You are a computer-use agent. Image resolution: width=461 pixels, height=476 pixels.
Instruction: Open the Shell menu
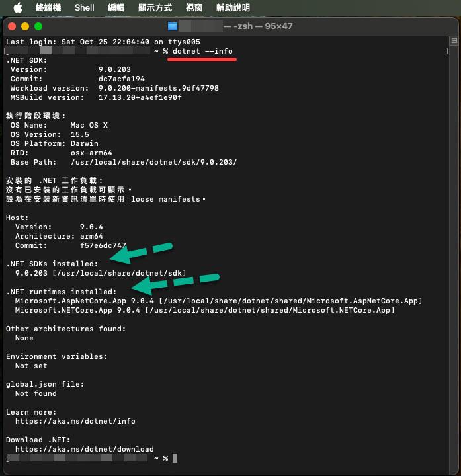coord(84,7)
